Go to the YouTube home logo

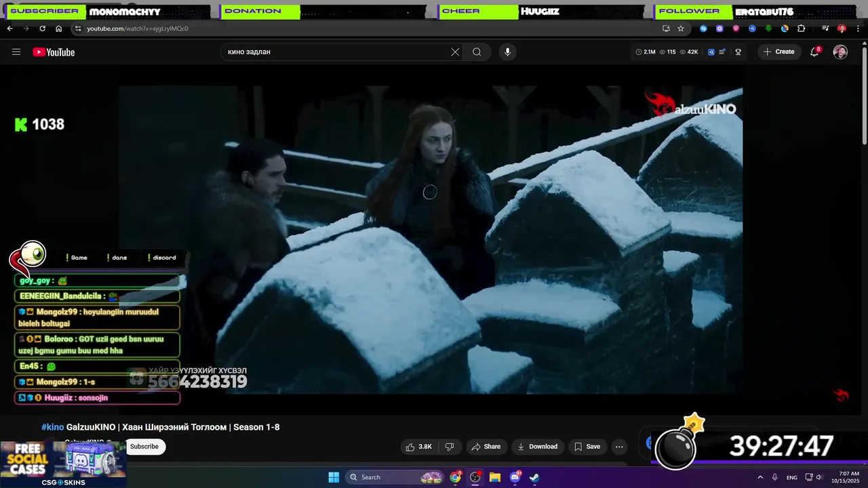coord(54,52)
